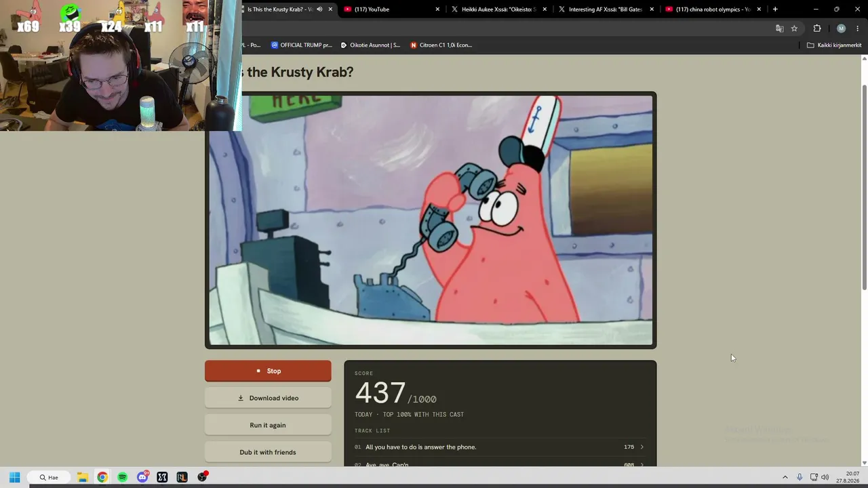
Task: Click the microphone tray icon
Action: [800, 477]
